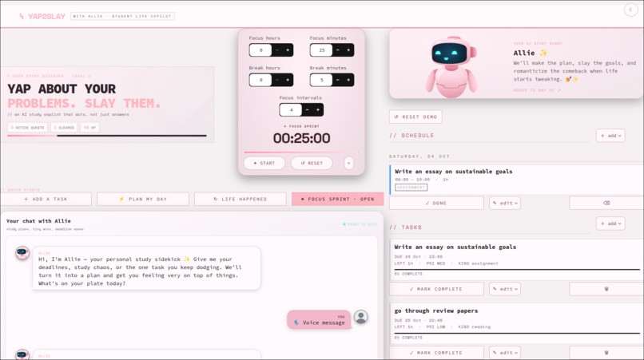Click the Focus intervals input field
Image resolution: width=644 pixels, height=360 pixels.
[291, 110]
